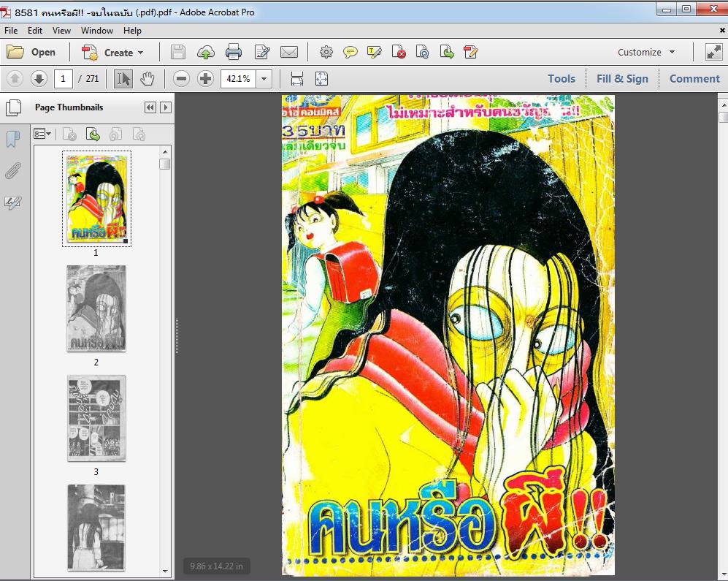Click the zoom percentage field
Viewport: 728px width, 581px height.
pos(239,78)
